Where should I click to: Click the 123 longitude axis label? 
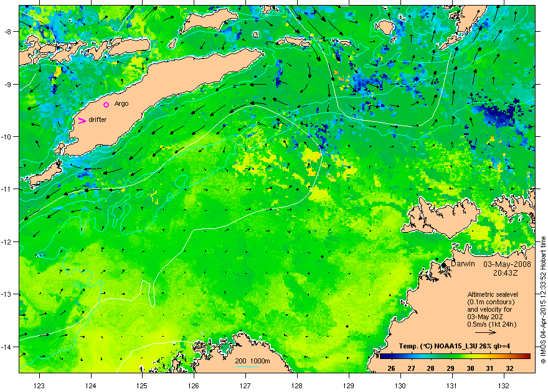tap(39, 386)
